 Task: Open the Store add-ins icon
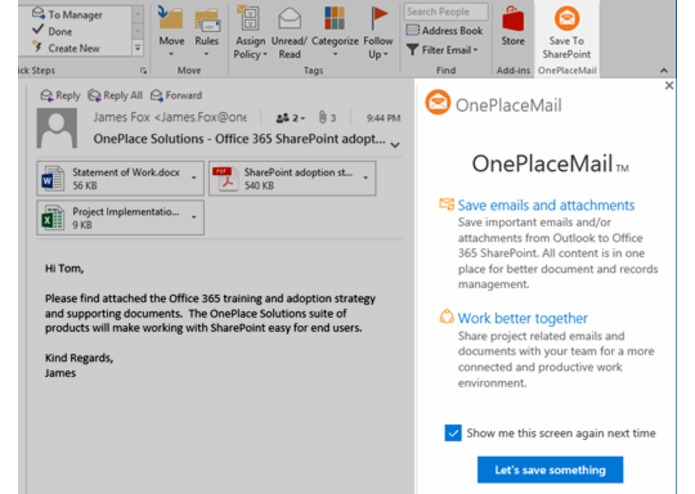(x=513, y=26)
